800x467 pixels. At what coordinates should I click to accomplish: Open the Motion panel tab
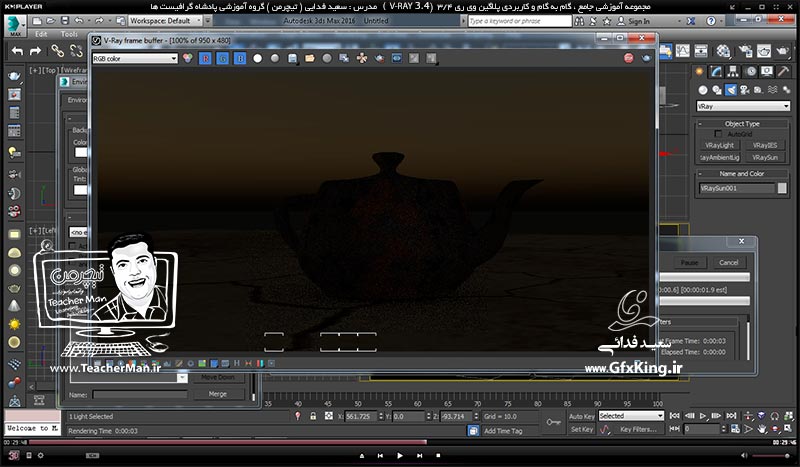[751, 71]
